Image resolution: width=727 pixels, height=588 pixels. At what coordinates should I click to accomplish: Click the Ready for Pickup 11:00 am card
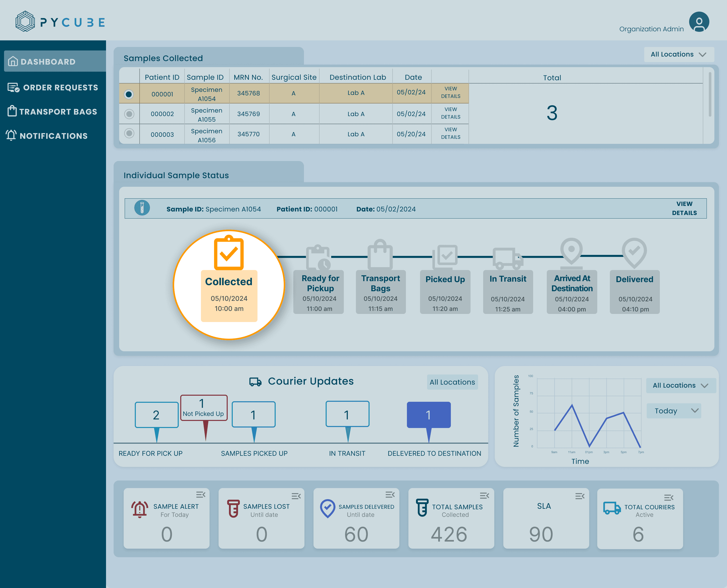319,292
